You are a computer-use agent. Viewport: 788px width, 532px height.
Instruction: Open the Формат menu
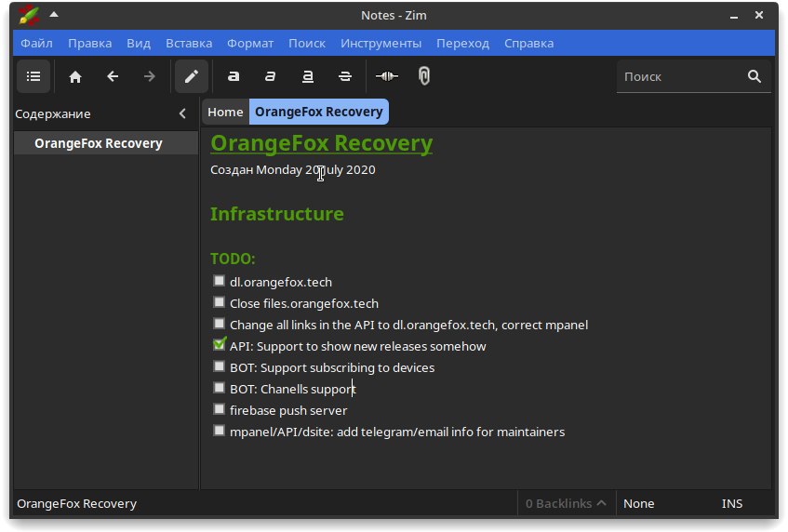(x=250, y=43)
